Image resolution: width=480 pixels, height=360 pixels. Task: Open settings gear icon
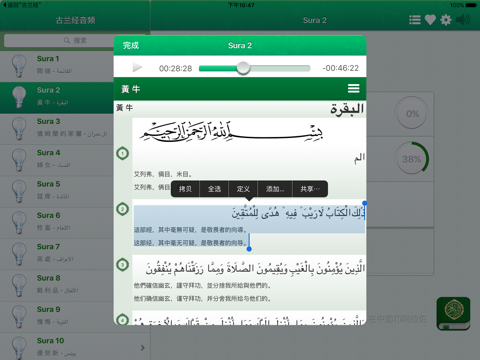[x=446, y=20]
